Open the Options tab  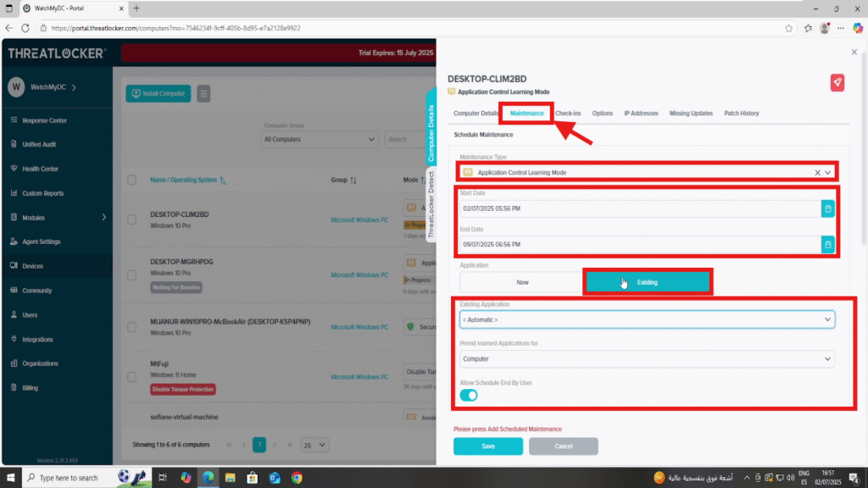click(603, 114)
